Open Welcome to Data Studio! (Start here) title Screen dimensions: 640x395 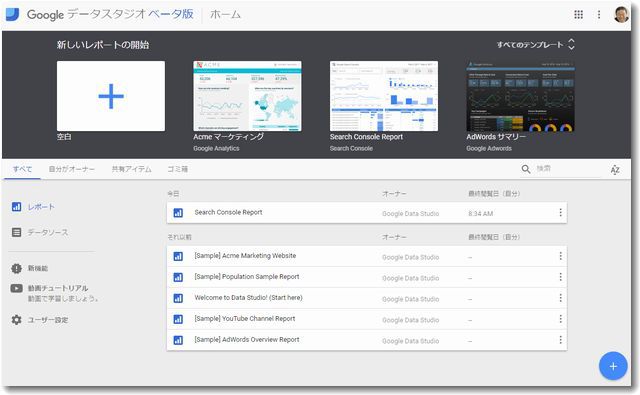pos(249,298)
